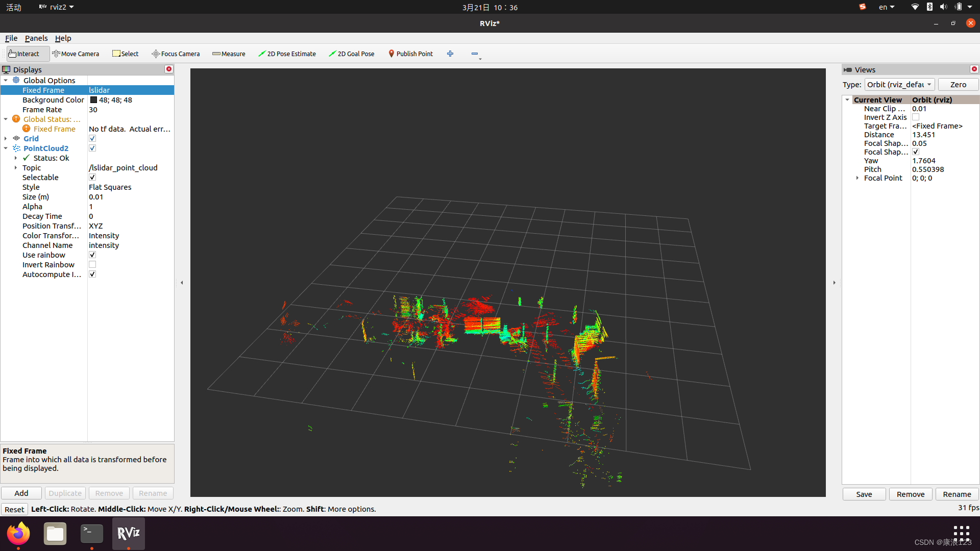Click the Select tool icon

coord(116,53)
